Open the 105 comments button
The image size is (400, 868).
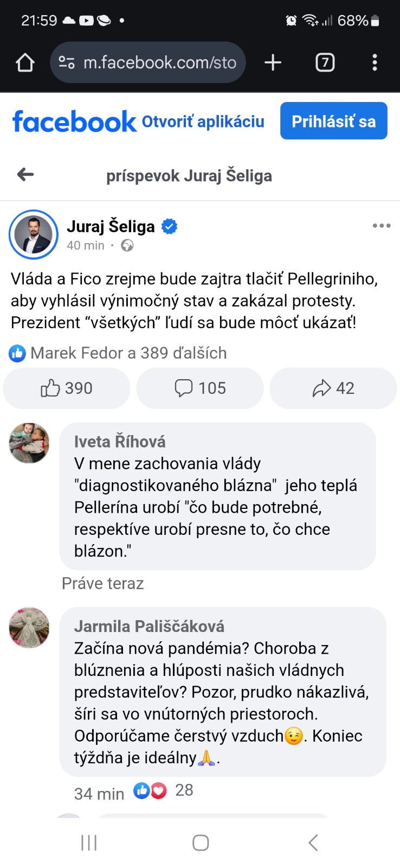tap(200, 388)
